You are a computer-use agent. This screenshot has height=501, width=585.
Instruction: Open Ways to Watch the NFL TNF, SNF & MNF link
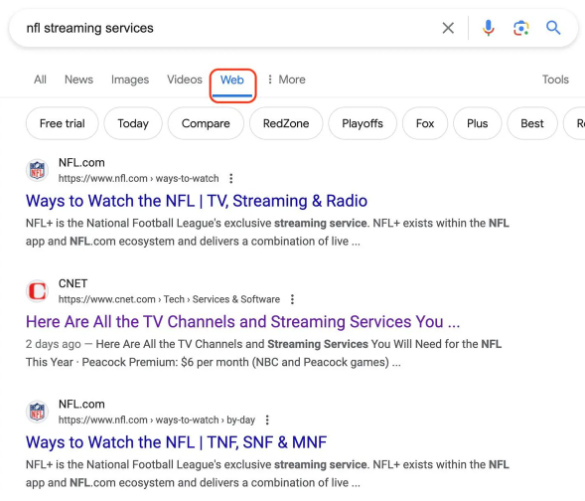(x=176, y=442)
